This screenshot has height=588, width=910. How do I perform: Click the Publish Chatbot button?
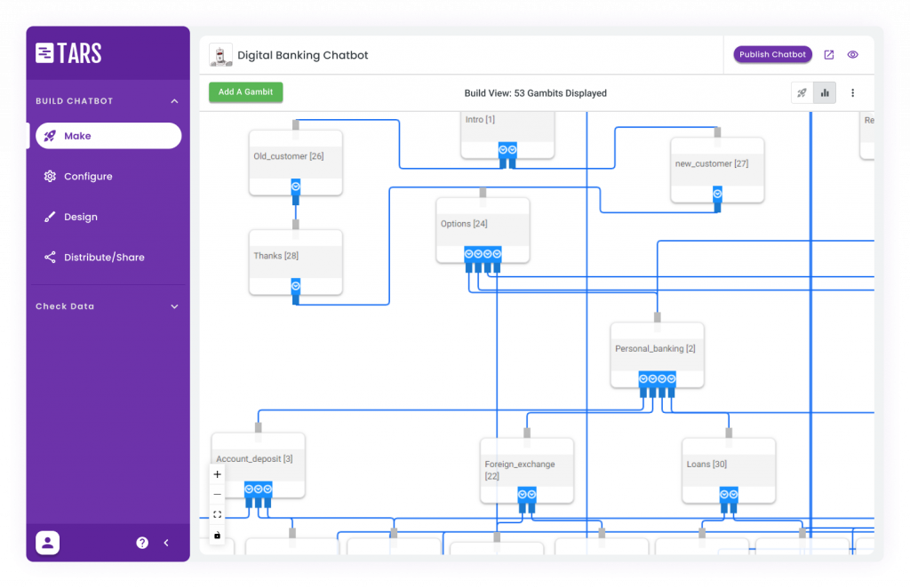(x=772, y=55)
